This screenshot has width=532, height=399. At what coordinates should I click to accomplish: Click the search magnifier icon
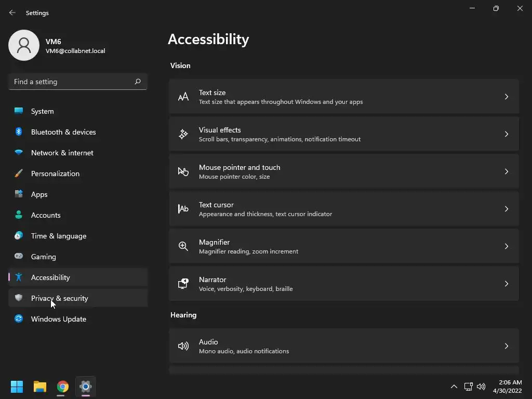(x=138, y=82)
